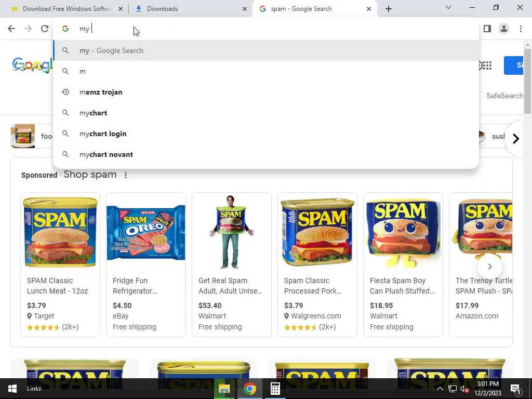Click the Links toolbar on taskbar

coord(34,389)
